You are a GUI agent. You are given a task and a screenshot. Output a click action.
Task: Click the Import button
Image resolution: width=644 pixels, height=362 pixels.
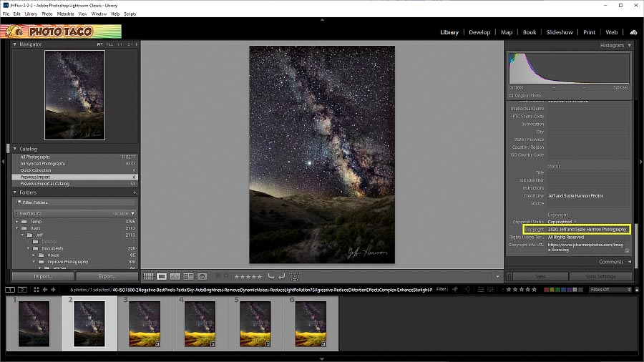[43, 276]
